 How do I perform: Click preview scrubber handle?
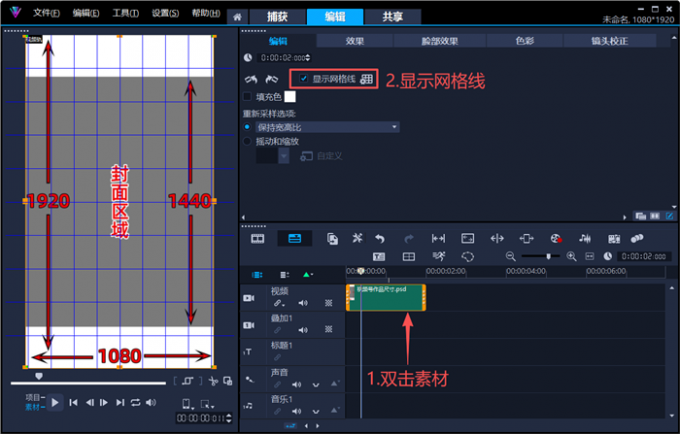39,376
